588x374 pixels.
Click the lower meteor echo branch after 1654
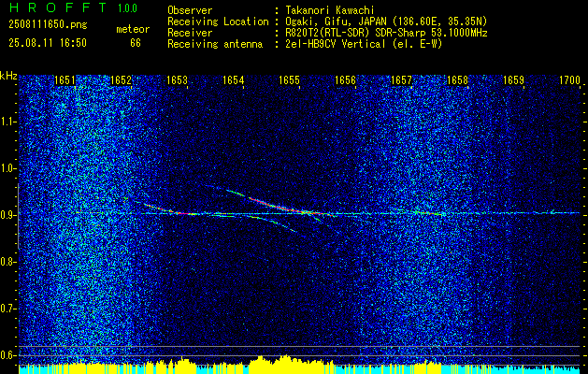point(270,222)
